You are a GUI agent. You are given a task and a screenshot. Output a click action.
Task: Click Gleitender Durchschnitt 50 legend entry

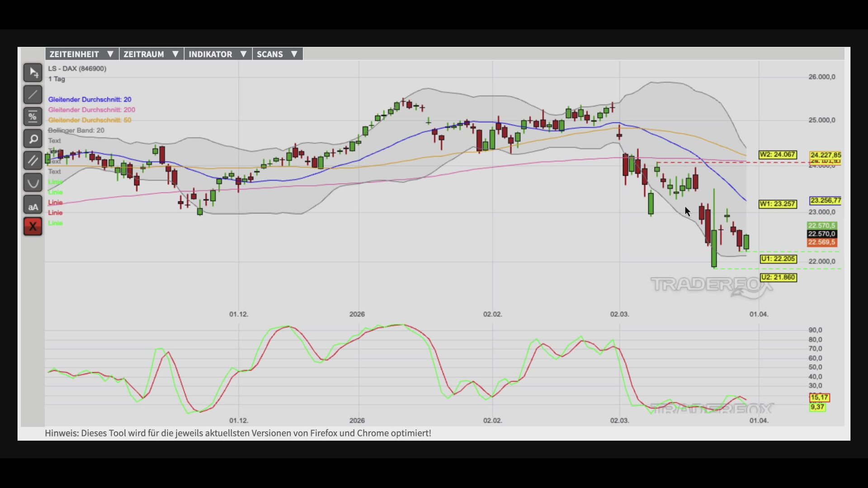pos(90,120)
